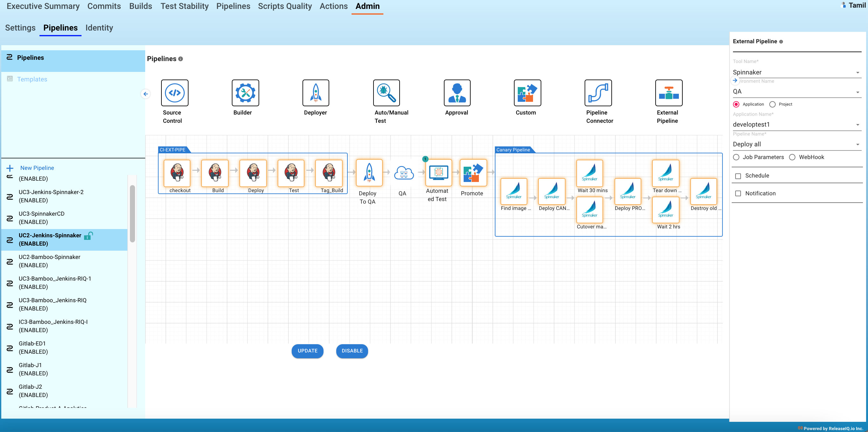Select the Builder gear icon
This screenshot has width=868, height=432.
tap(245, 93)
